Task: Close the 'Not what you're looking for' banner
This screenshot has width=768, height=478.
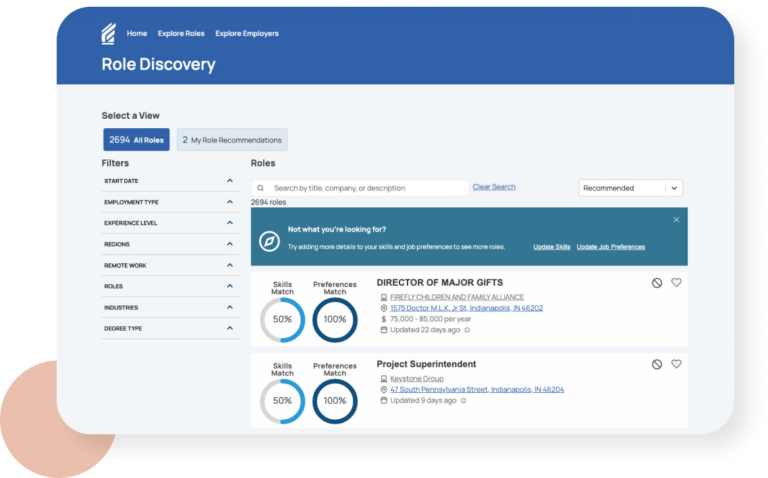Action: tap(676, 219)
